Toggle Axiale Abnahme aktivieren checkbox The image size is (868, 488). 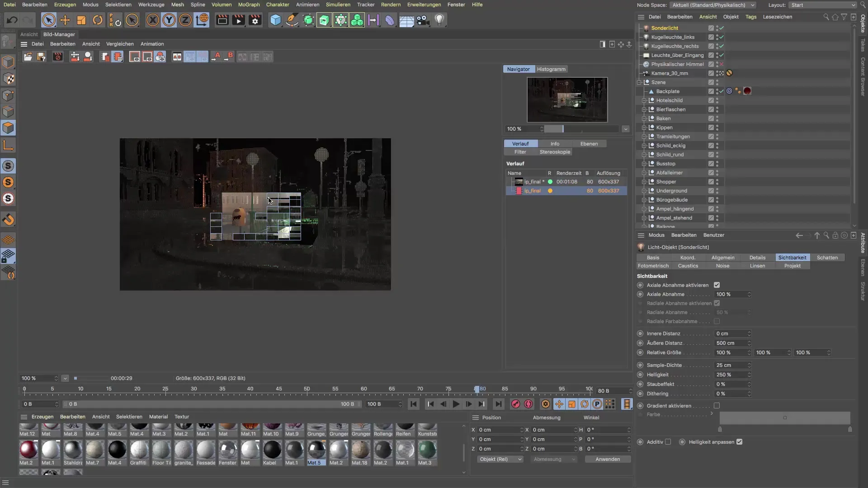717,285
